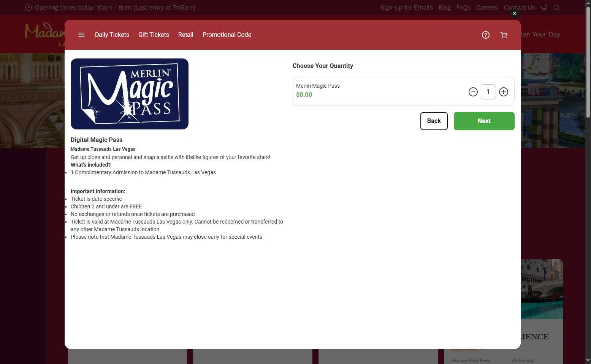This screenshot has width=591, height=364.
Task: Open the modal shopping cart icon
Action: [x=504, y=35]
